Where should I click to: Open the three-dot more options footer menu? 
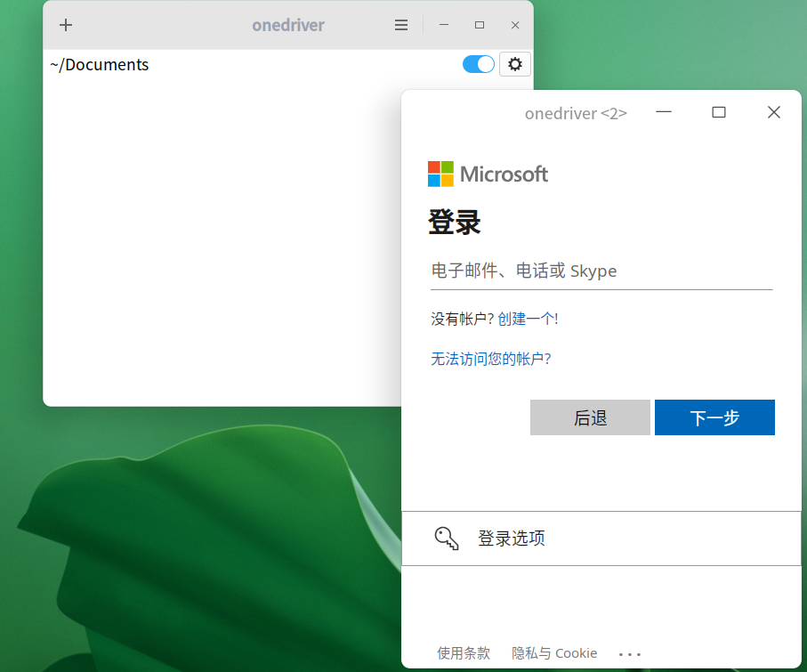coord(629,654)
